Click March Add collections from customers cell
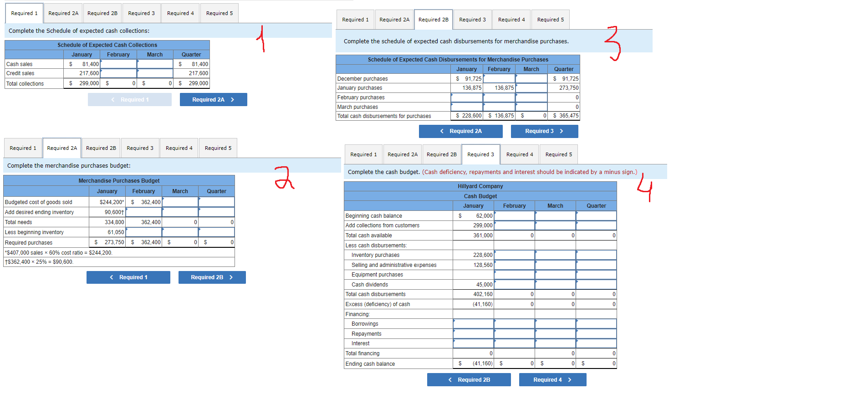This screenshot has width=868, height=394. click(x=556, y=225)
